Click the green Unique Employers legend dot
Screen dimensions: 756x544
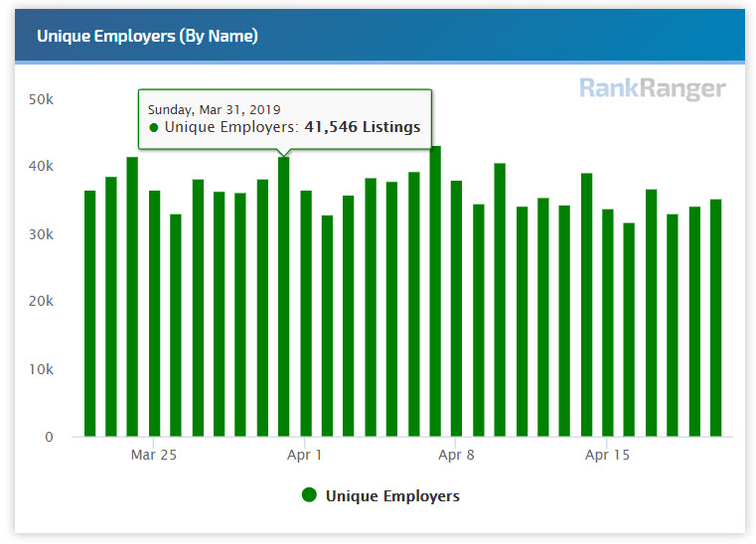pos(309,495)
